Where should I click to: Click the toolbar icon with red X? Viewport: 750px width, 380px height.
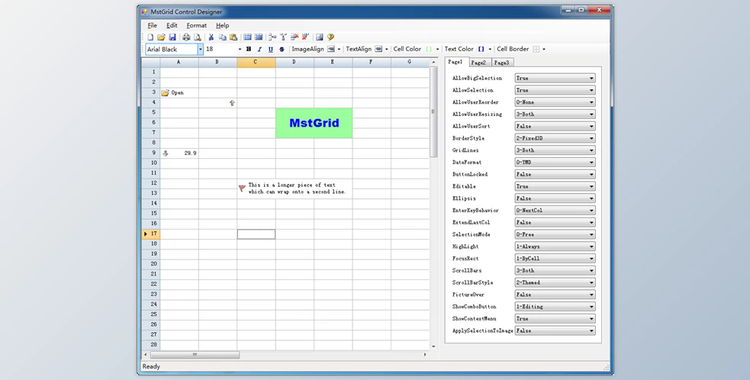click(x=305, y=37)
